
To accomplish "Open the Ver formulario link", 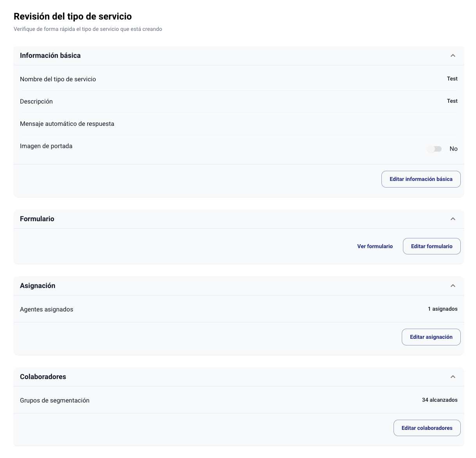I will pyautogui.click(x=375, y=246).
